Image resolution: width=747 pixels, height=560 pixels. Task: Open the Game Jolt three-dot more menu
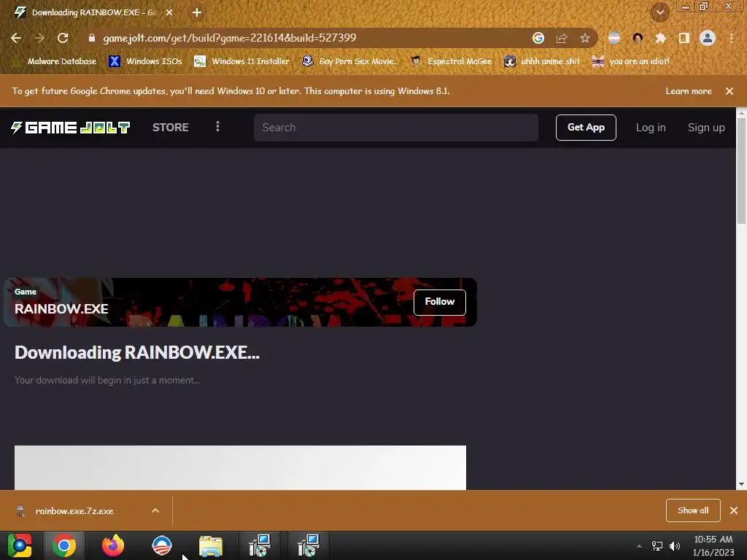click(x=217, y=127)
